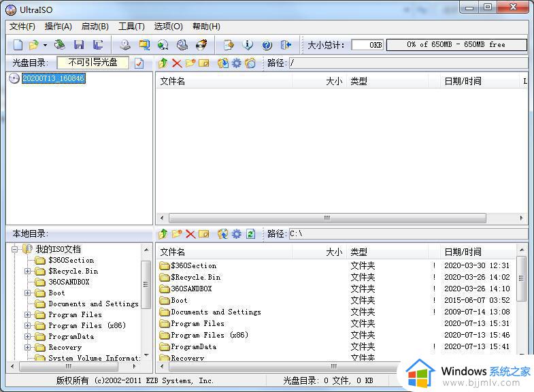Click the 650MB capacity bar to change media size

456,45
